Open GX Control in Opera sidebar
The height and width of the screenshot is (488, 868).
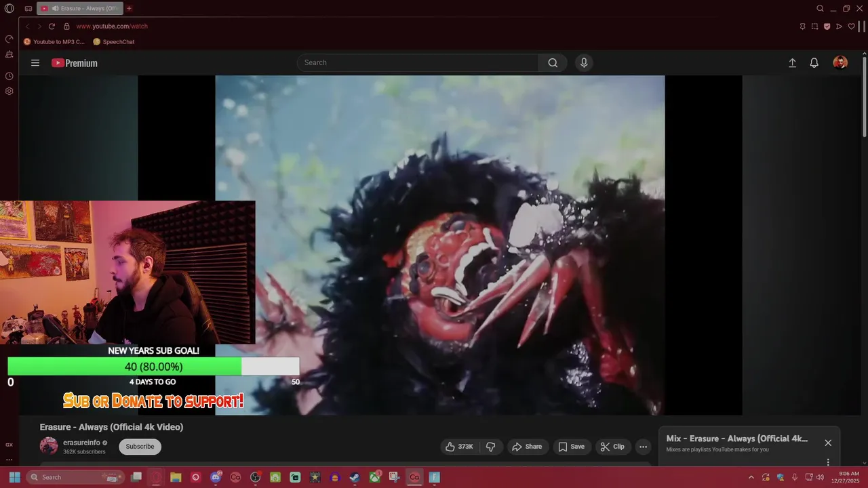[x=9, y=39]
